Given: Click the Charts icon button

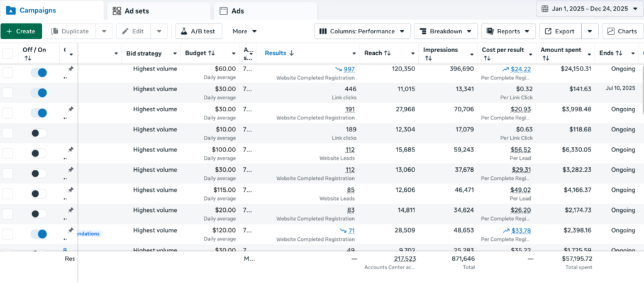Looking at the screenshot, I should point(609,31).
